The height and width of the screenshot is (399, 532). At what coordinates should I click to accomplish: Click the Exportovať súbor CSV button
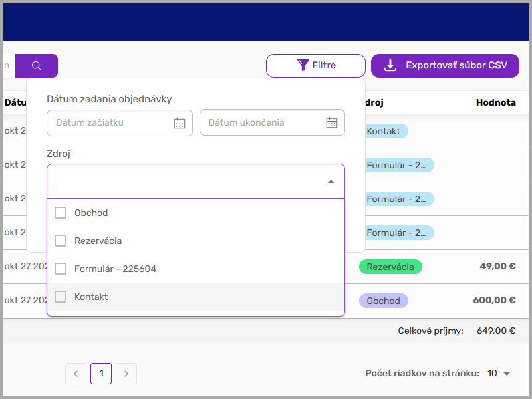coord(445,65)
